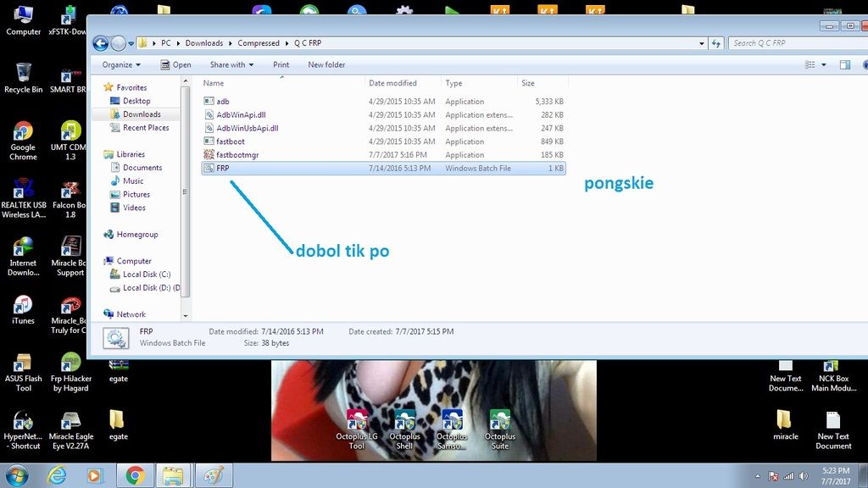Open the change view options dropdown

pyautogui.click(x=823, y=64)
